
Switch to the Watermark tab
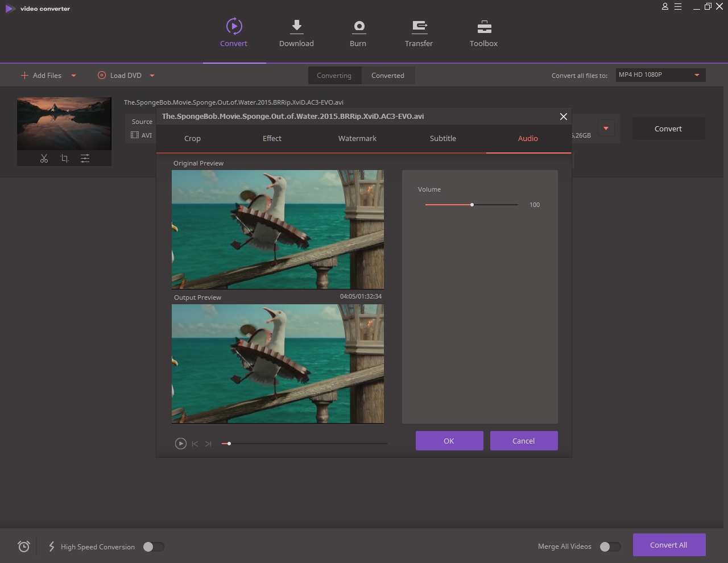357,138
